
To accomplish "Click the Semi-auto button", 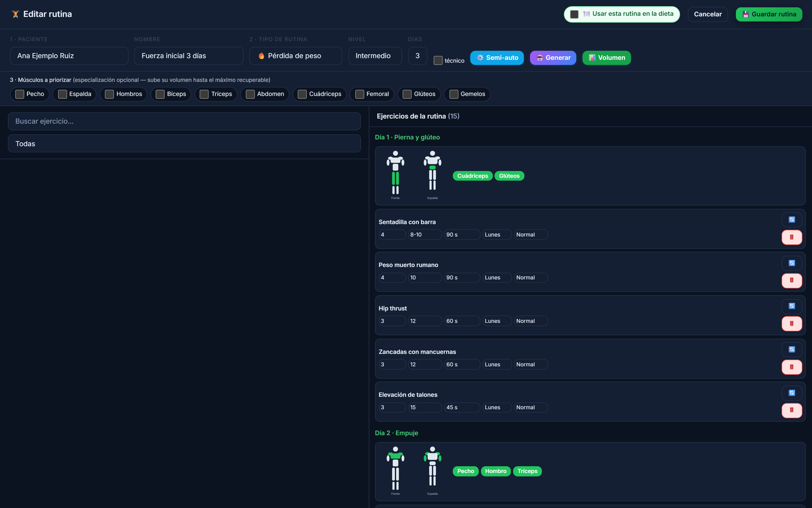I will [x=497, y=58].
